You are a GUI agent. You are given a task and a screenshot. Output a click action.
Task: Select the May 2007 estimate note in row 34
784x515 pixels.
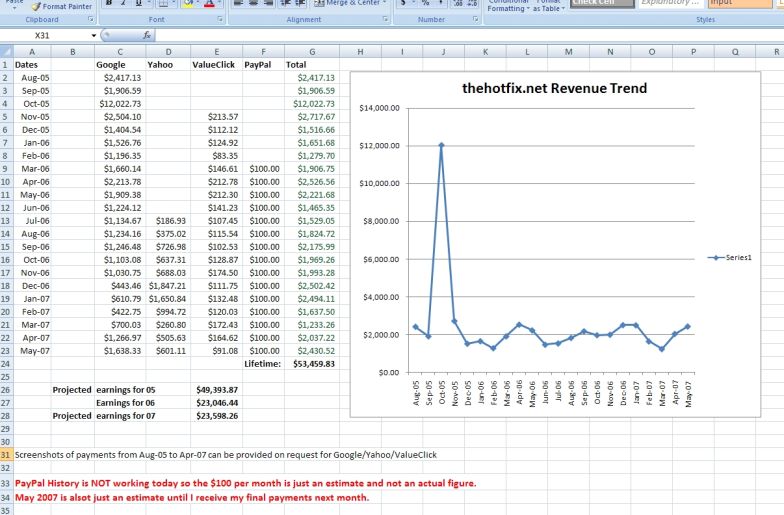point(192,498)
